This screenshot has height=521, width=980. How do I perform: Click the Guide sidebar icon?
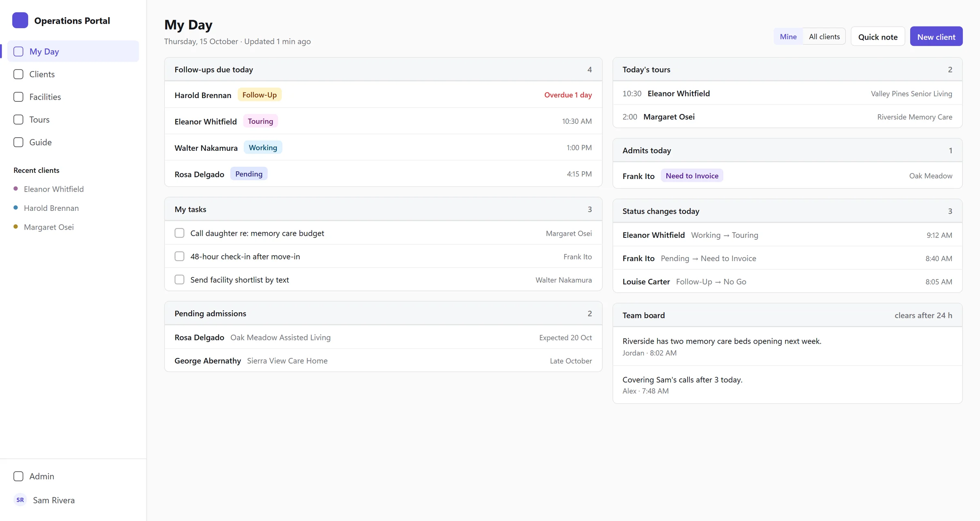tap(18, 142)
